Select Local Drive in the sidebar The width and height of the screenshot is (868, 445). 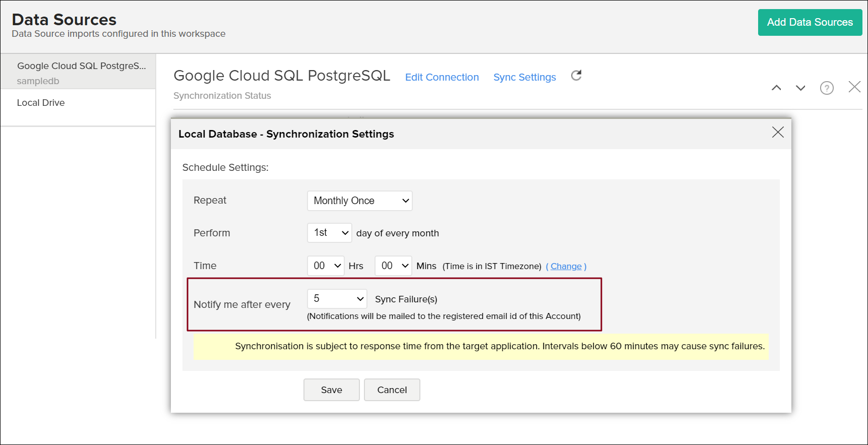pyautogui.click(x=41, y=103)
